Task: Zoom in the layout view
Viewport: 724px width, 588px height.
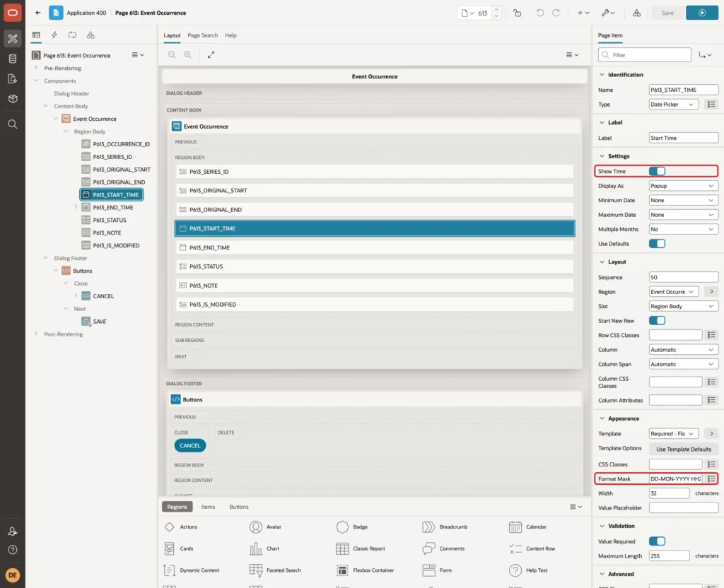Action: click(x=188, y=54)
